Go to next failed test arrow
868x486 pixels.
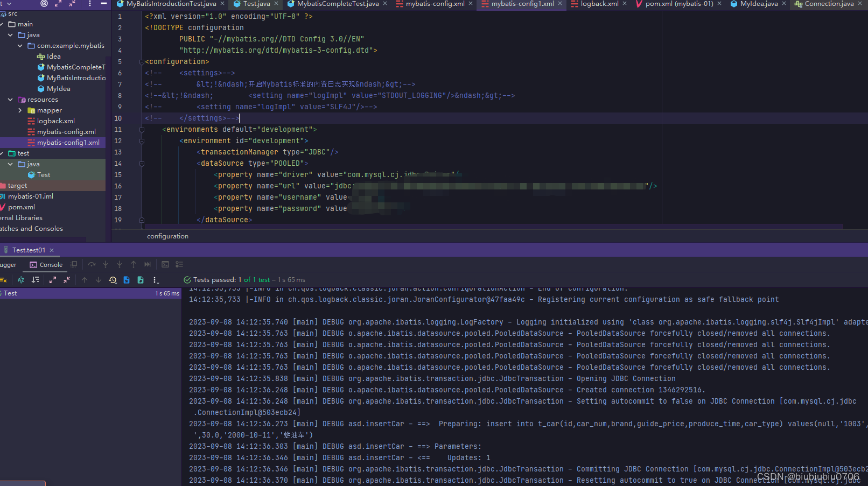[x=99, y=280]
